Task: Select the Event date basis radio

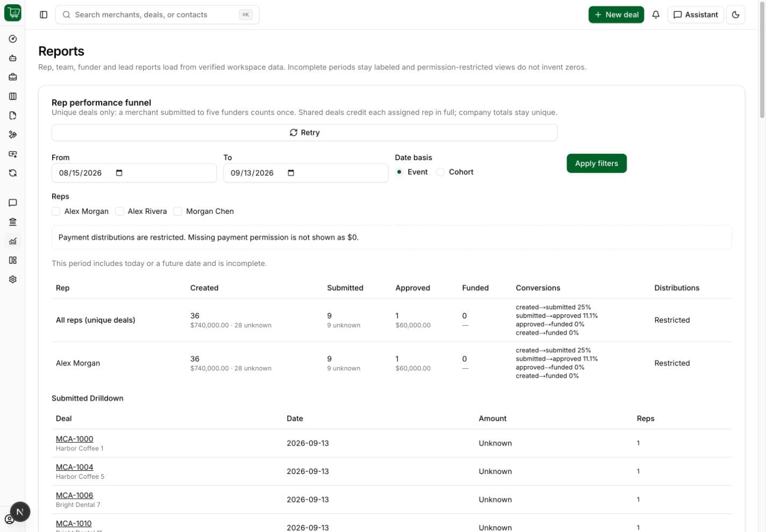Action: click(399, 172)
